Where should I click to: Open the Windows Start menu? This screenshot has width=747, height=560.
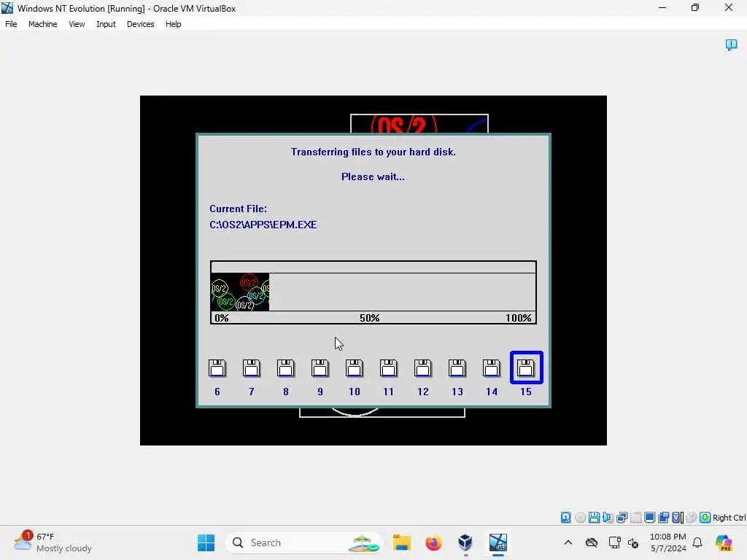206,542
